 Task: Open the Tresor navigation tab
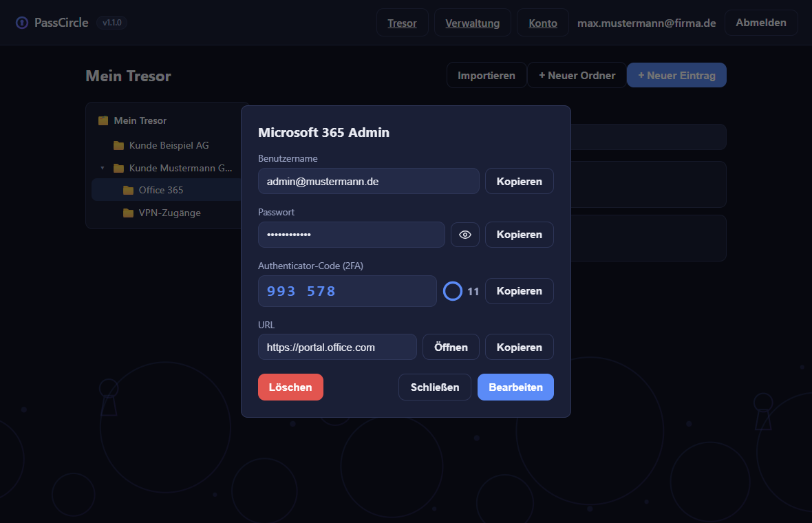[x=403, y=23]
